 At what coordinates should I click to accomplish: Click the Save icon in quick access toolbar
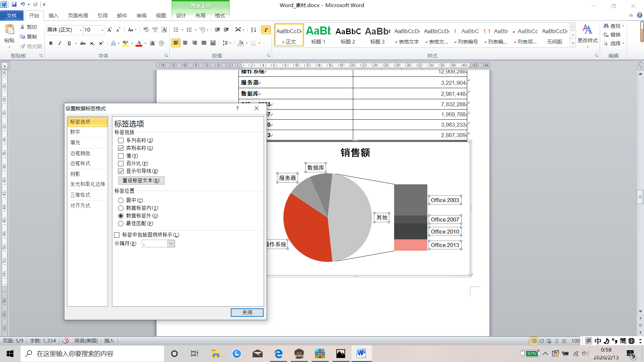click(x=14, y=5)
